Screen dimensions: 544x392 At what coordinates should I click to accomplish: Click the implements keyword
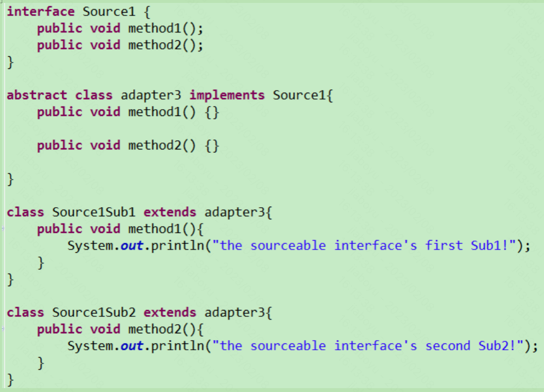(x=227, y=95)
